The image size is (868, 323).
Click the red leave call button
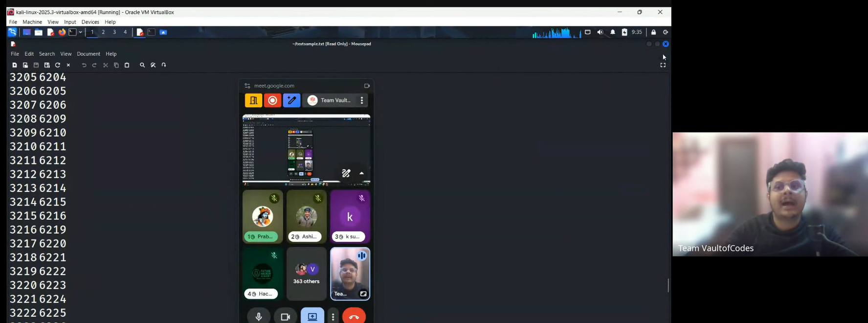[354, 316]
